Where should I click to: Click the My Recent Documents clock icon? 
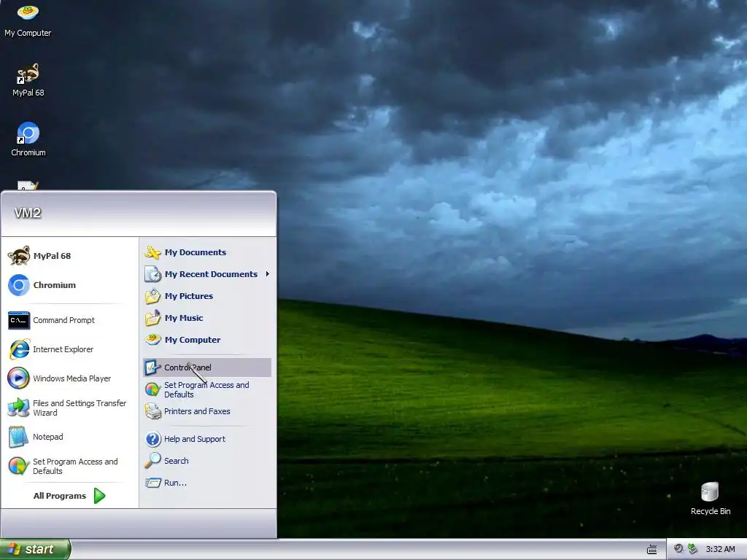click(x=153, y=274)
